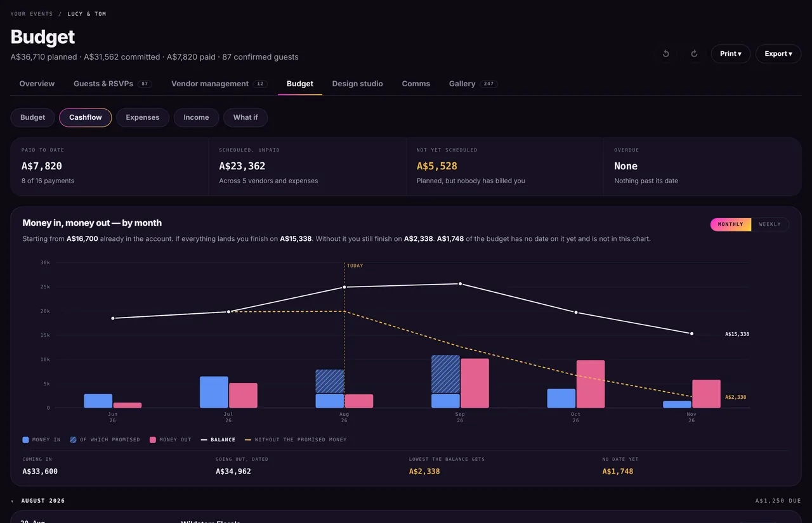The image size is (812, 523).
Task: Click the 12 badge on Vendor management
Action: coord(260,84)
